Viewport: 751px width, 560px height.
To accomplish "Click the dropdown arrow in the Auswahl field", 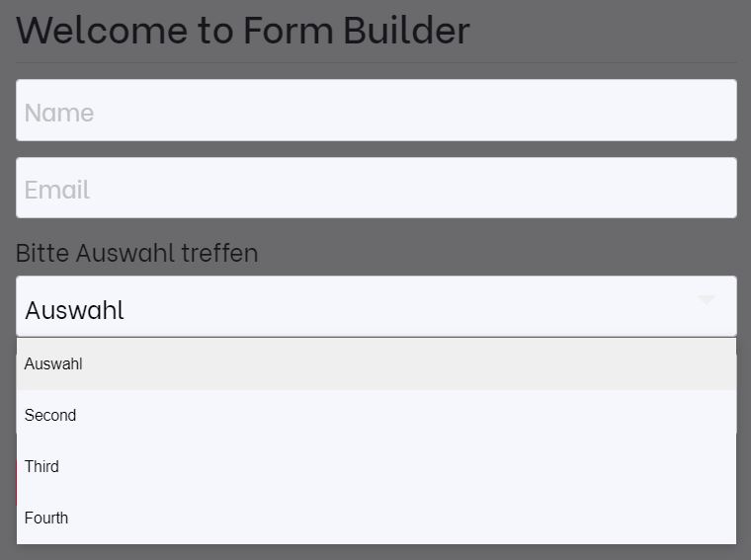I will click(706, 300).
